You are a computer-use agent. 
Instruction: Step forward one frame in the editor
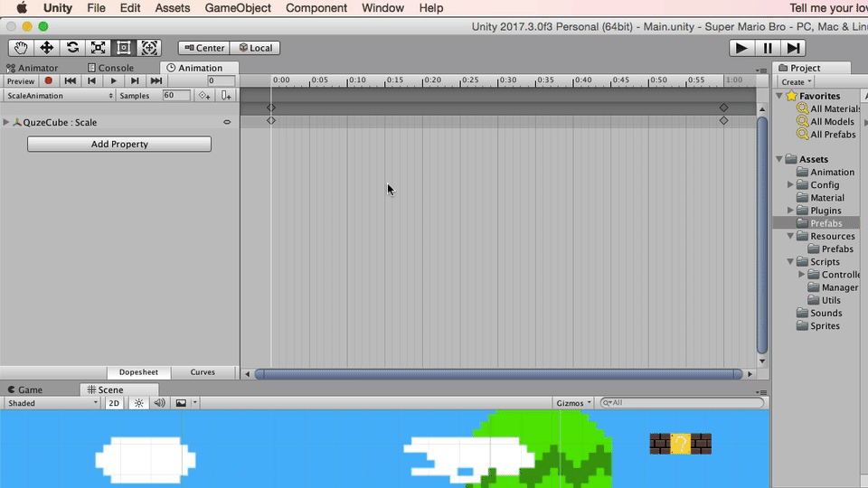793,48
